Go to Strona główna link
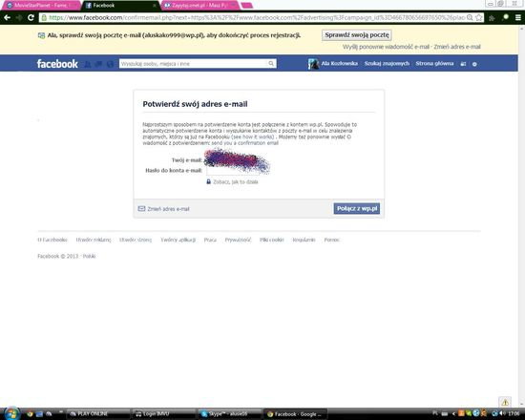The height and width of the screenshot is (420, 525). coord(434,63)
